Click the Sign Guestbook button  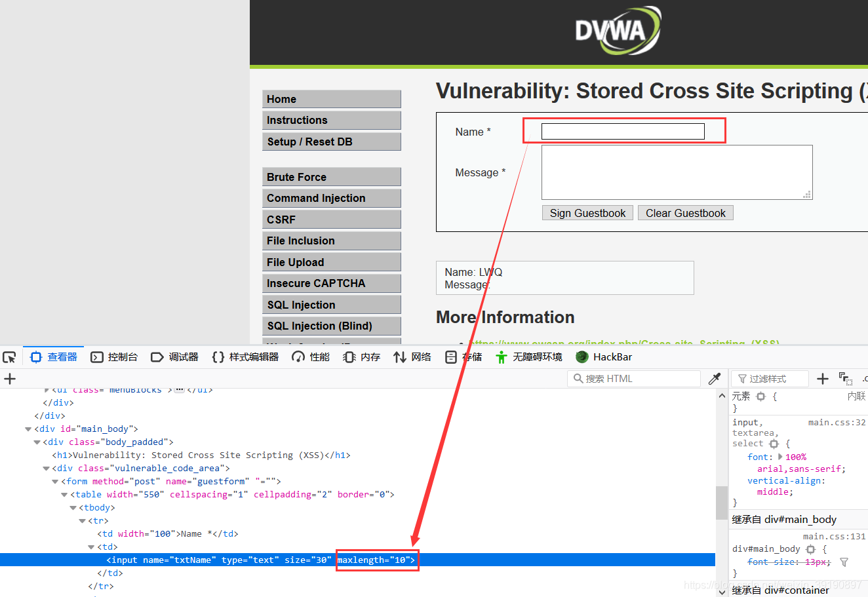point(587,213)
